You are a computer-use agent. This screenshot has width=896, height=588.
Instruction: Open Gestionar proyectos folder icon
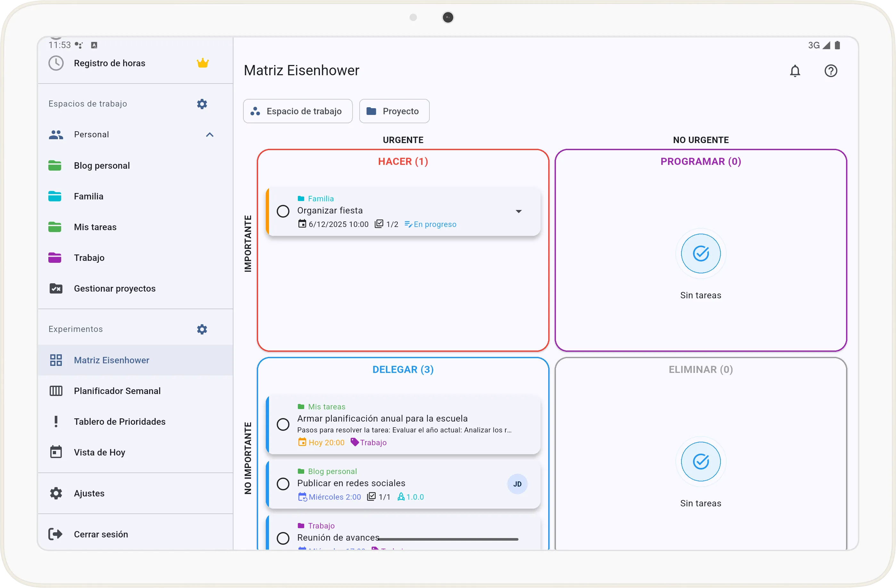pos(56,288)
